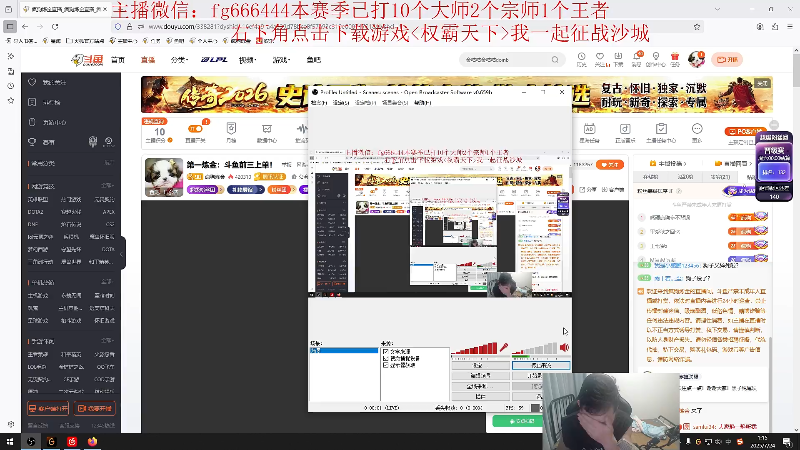This screenshot has width=800, height=450.
Task: Click first left-column button under OBS mic meter
Action: [x=480, y=365]
